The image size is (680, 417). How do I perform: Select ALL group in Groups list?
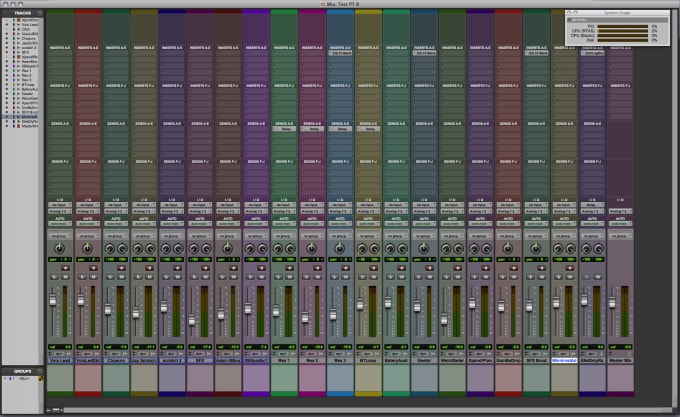coord(24,378)
